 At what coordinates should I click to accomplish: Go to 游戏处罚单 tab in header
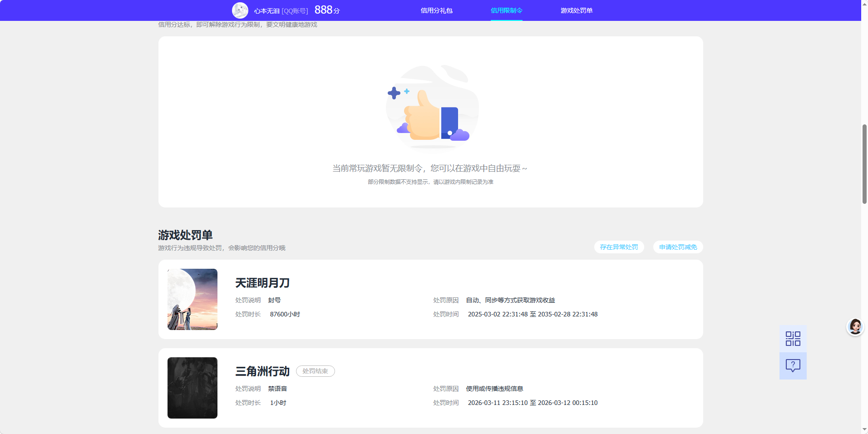[577, 10]
